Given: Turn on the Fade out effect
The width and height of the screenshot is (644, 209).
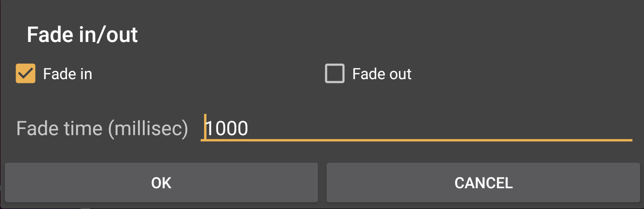Looking at the screenshot, I should pyautogui.click(x=335, y=74).
